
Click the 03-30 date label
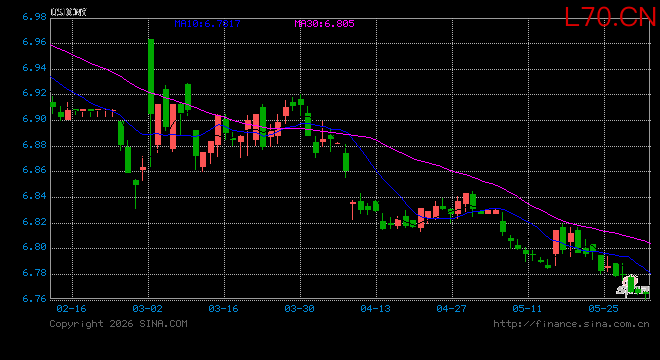click(x=299, y=309)
